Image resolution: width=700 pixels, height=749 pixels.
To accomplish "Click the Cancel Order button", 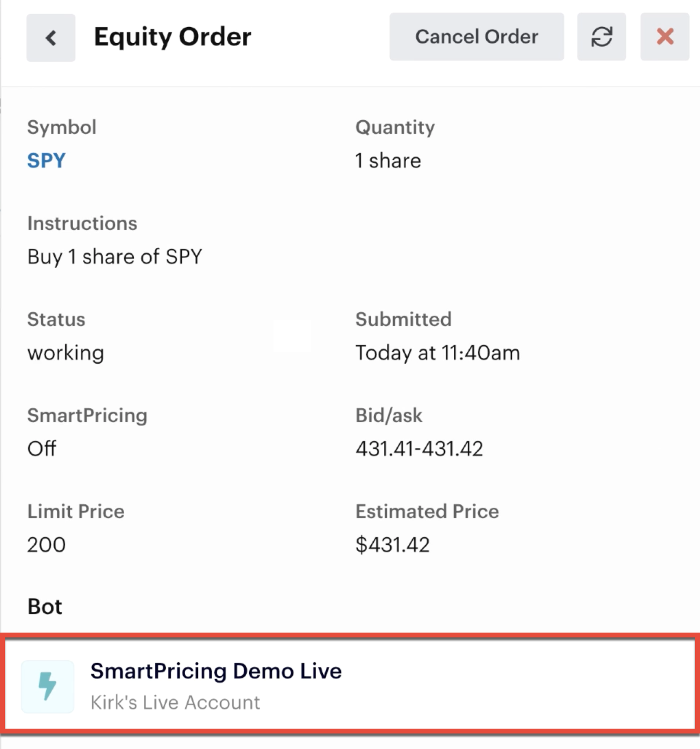I will click(477, 37).
